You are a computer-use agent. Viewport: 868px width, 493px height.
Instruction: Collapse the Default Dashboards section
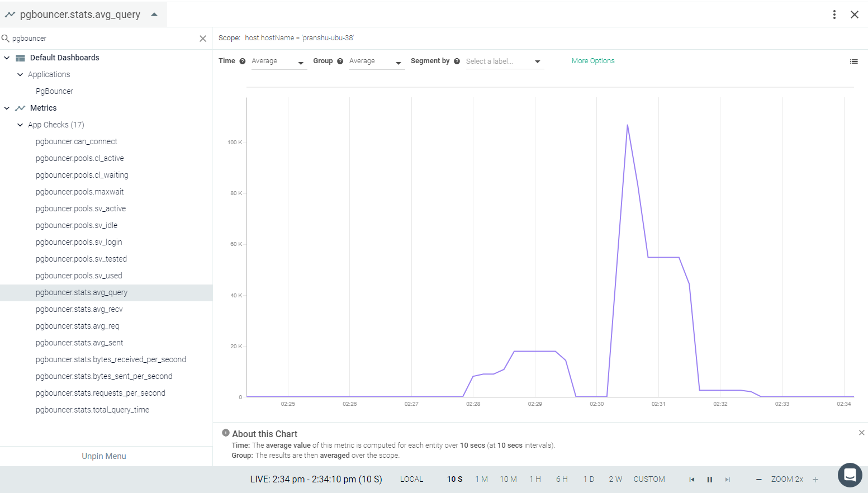tap(7, 58)
